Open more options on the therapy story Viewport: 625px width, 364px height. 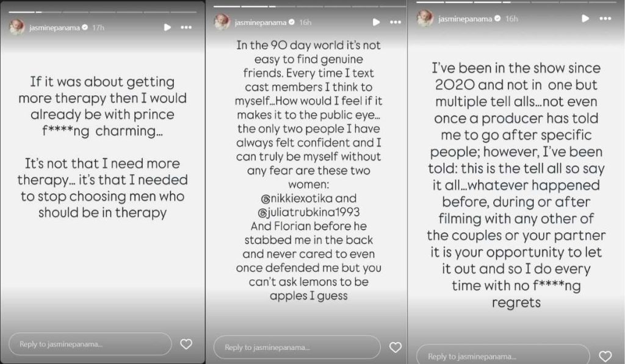(186, 27)
